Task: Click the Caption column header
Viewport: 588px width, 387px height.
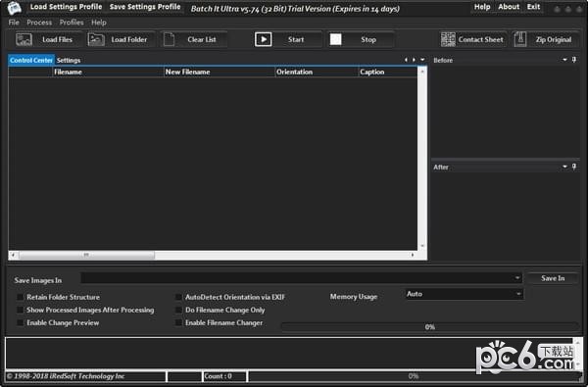Action: point(388,72)
